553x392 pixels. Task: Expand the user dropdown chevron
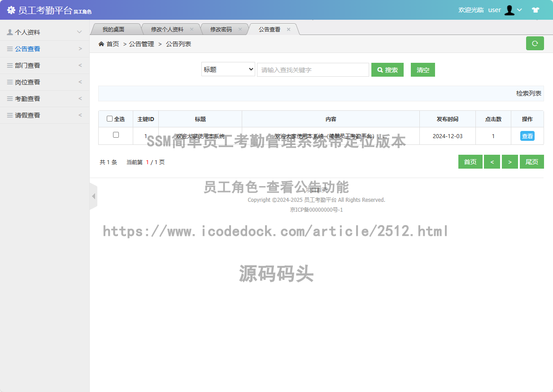coord(519,10)
